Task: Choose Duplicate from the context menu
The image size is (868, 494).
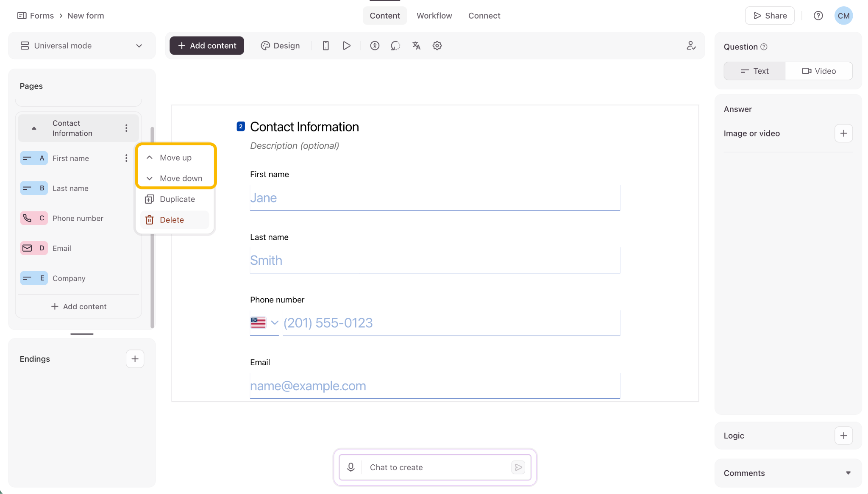Action: pyautogui.click(x=175, y=199)
